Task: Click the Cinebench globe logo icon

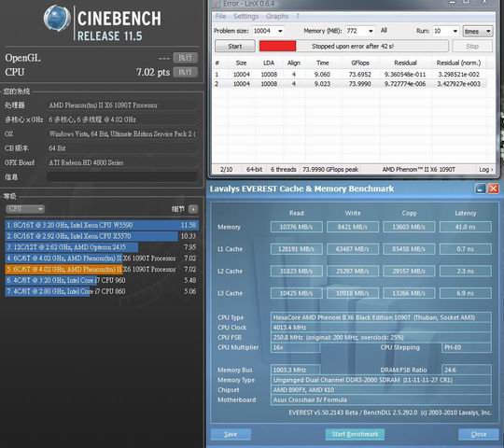Action: click(57, 19)
